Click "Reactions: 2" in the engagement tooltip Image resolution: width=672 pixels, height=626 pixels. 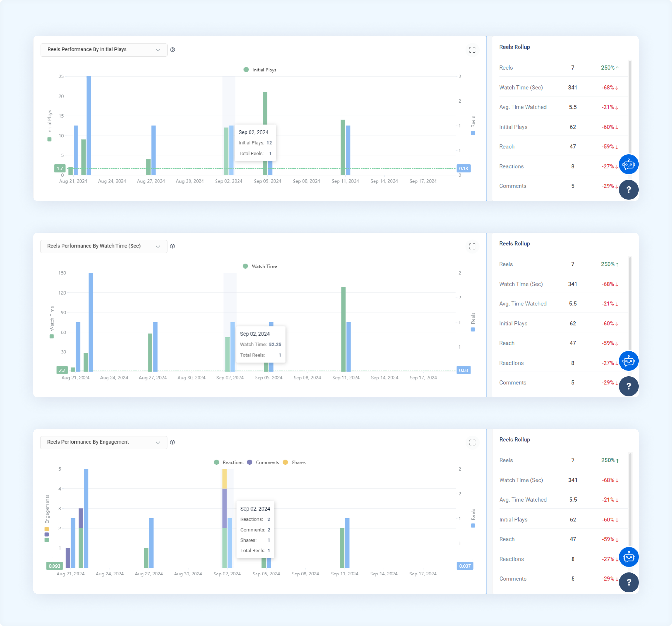point(255,519)
